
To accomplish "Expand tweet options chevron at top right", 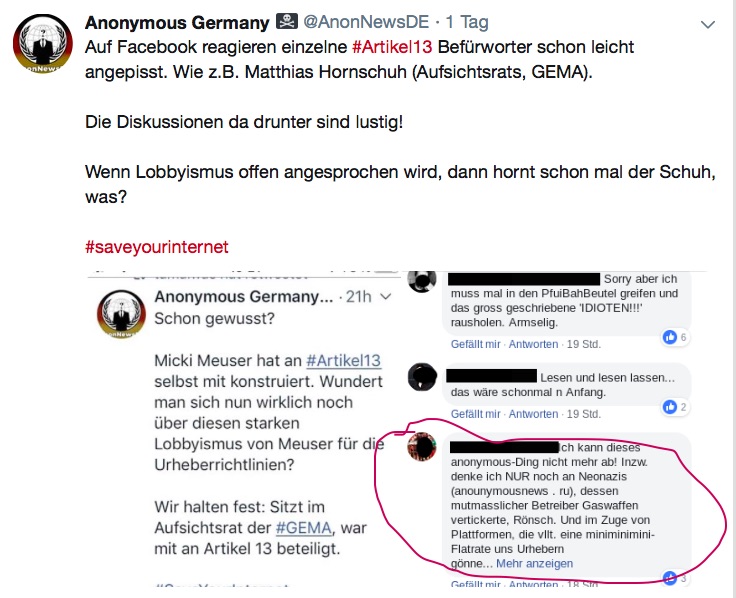I will coord(707,24).
